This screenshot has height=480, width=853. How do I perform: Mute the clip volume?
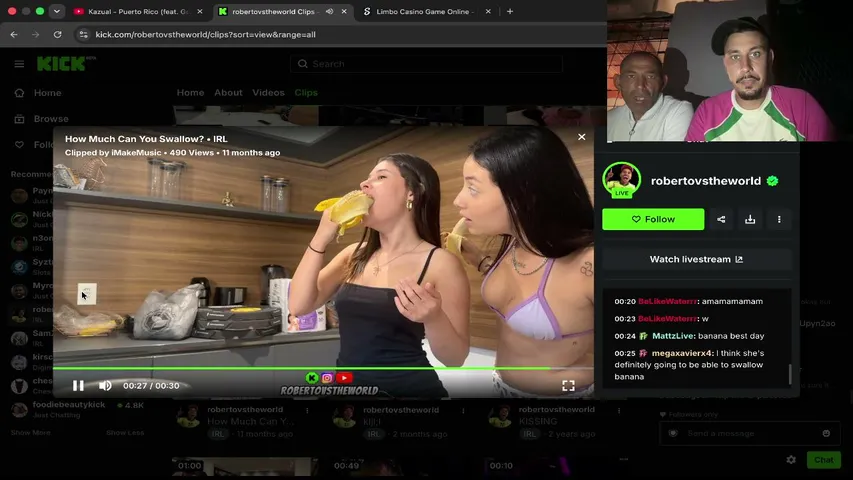coord(105,385)
